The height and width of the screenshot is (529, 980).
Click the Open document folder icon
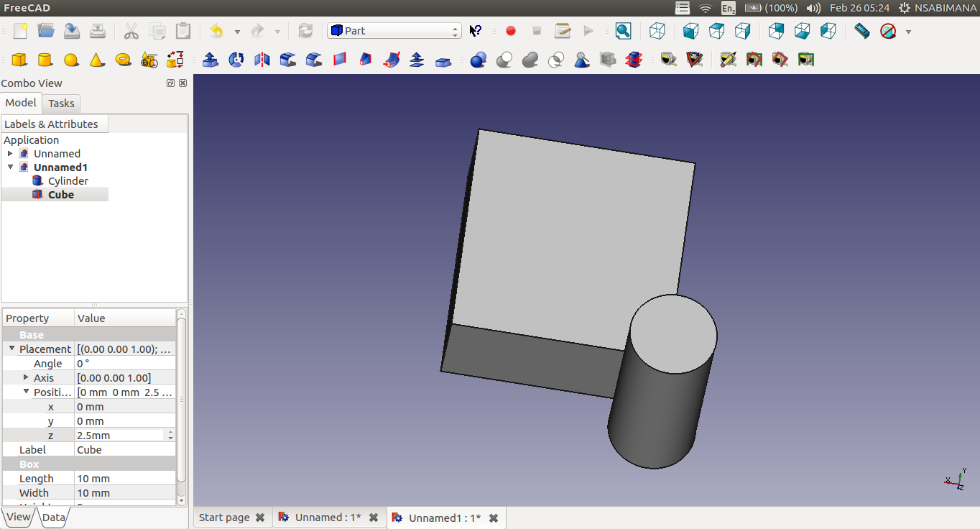click(x=46, y=31)
